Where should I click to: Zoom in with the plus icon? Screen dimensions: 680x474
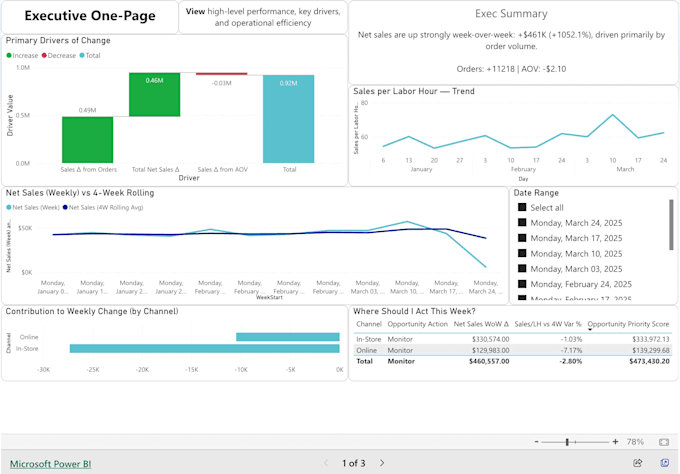pos(615,441)
